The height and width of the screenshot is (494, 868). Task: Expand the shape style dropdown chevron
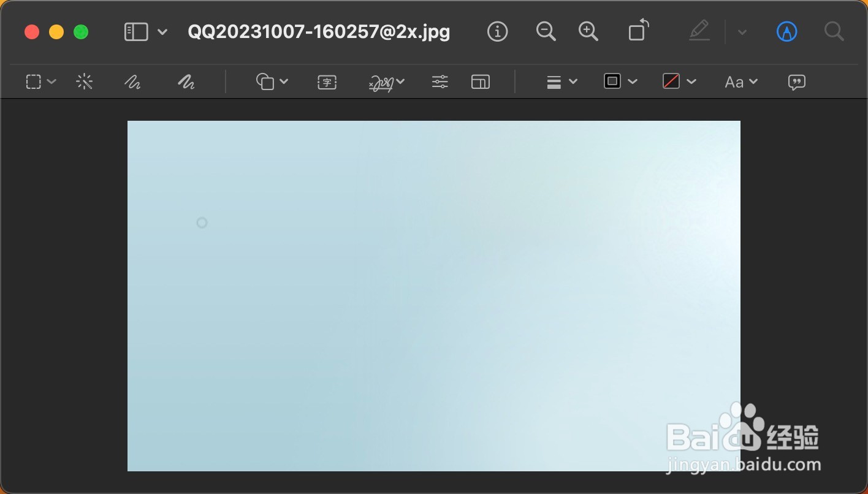[573, 82]
